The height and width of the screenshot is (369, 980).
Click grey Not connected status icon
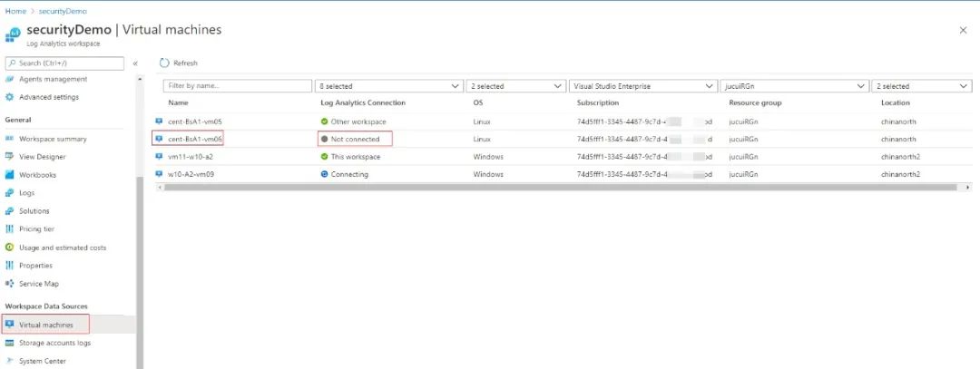coord(324,140)
